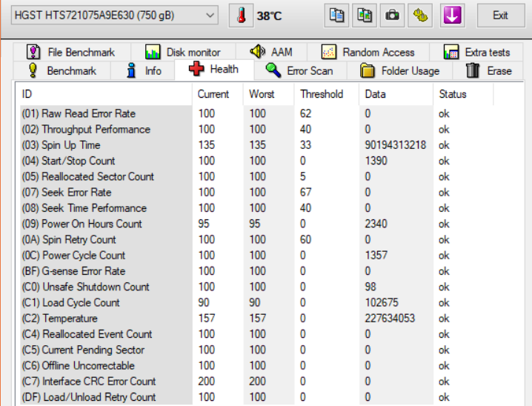Screen dimensions: 532x406
Task: Switch to the File Benchmark tab
Action: point(72,53)
